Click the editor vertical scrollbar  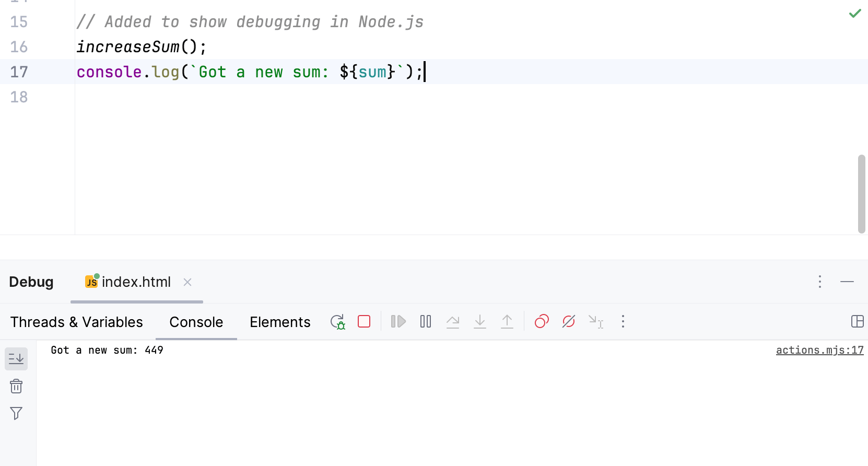tap(861, 193)
